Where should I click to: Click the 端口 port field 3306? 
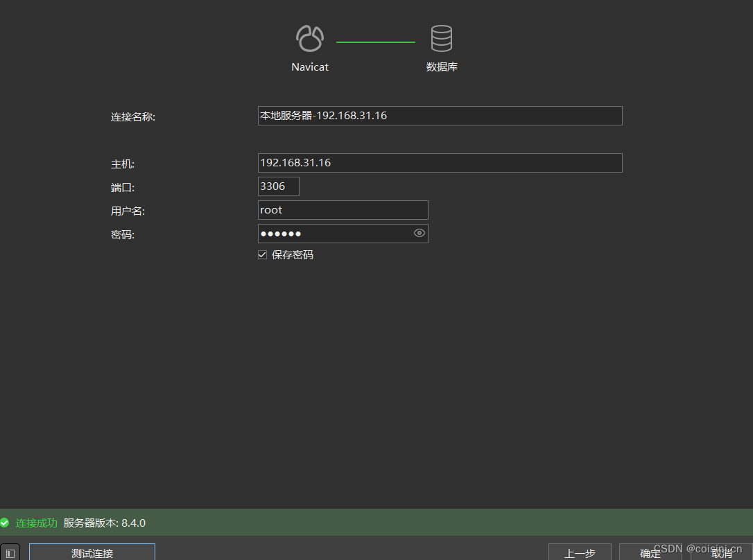pyautogui.click(x=279, y=186)
